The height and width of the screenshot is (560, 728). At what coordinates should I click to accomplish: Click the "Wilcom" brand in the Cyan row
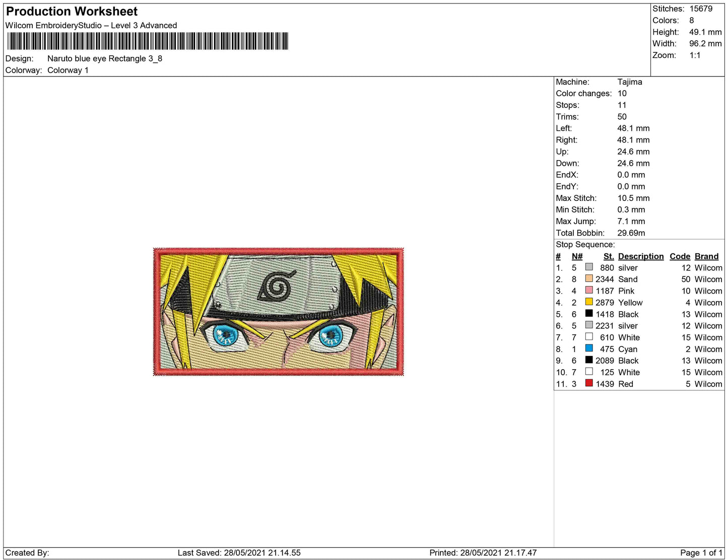point(708,349)
